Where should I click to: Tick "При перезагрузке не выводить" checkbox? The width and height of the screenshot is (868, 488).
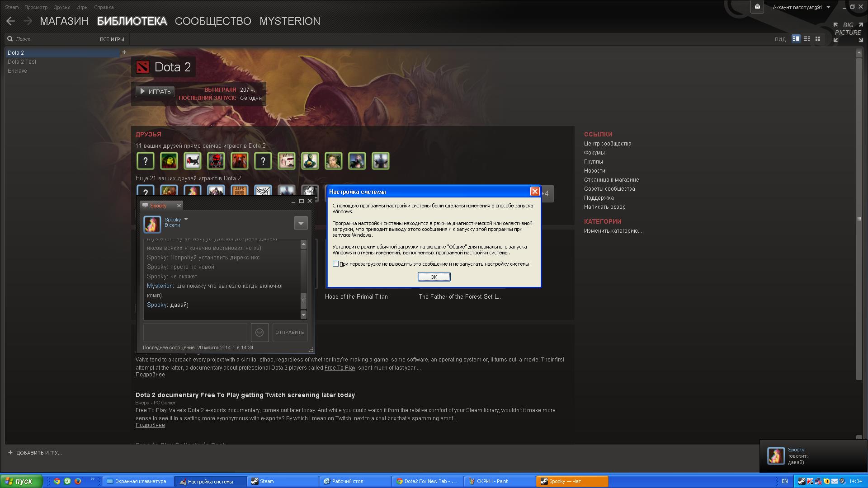[x=335, y=264]
